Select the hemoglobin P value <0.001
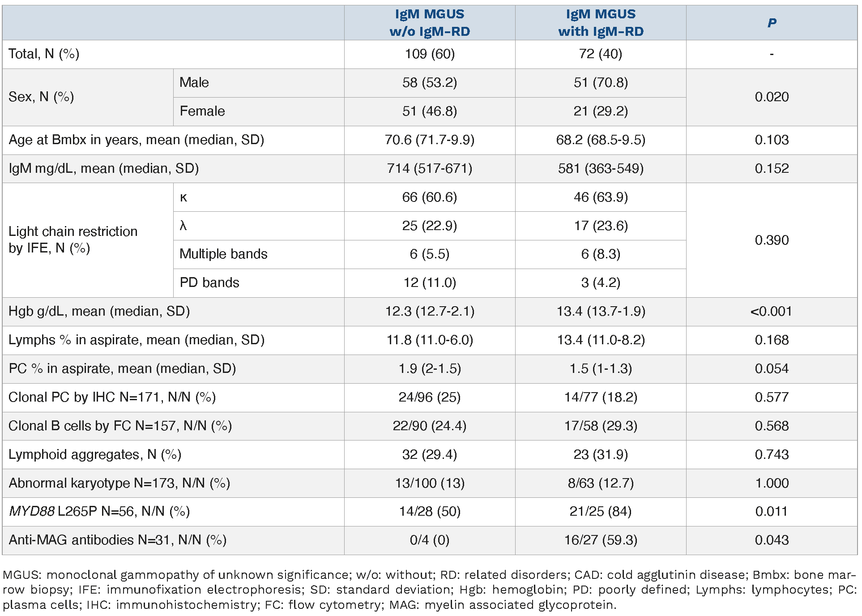This screenshot has height=616, width=862. [772, 311]
